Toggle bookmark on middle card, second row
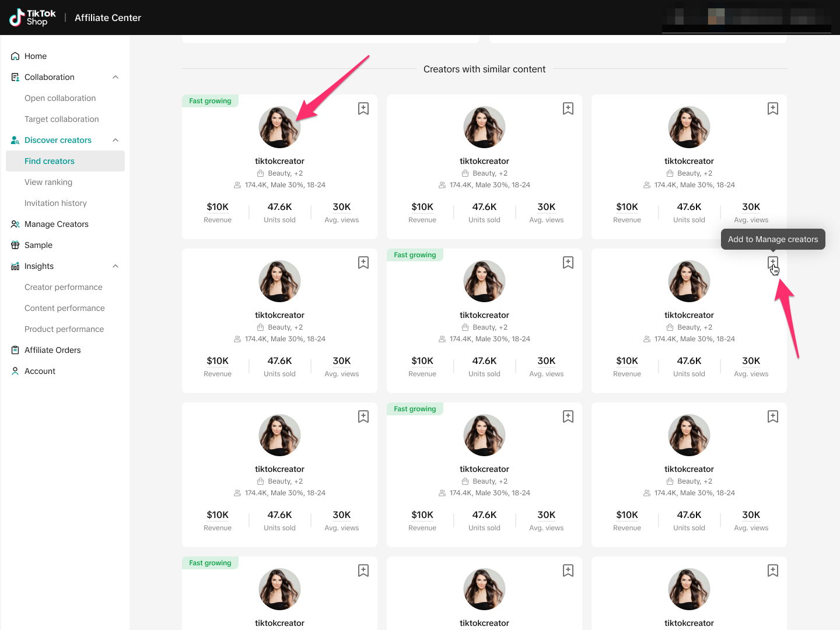Image resolution: width=840 pixels, height=630 pixels. click(568, 262)
